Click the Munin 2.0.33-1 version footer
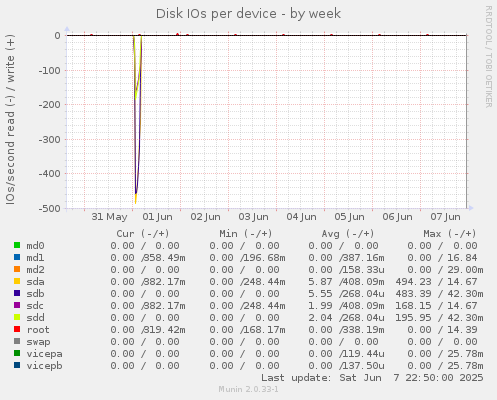 tap(249, 389)
